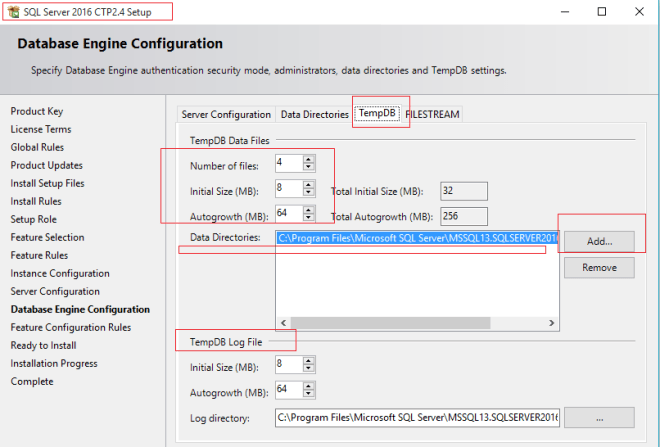Image resolution: width=660 pixels, height=447 pixels.
Task: Click the Number of files input field
Action: pos(289,163)
